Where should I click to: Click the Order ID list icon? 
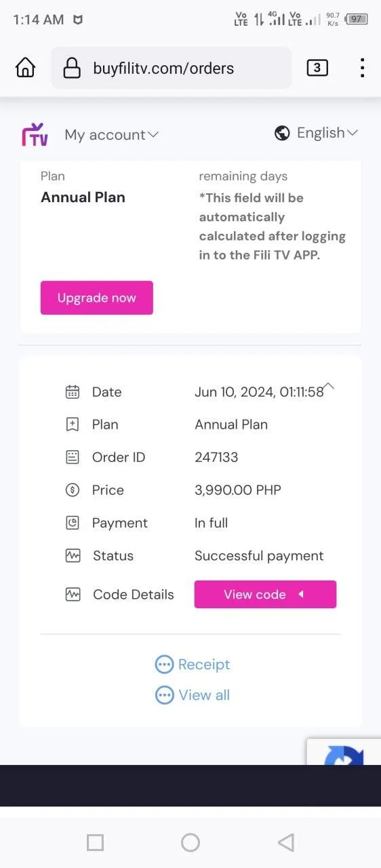(x=73, y=458)
